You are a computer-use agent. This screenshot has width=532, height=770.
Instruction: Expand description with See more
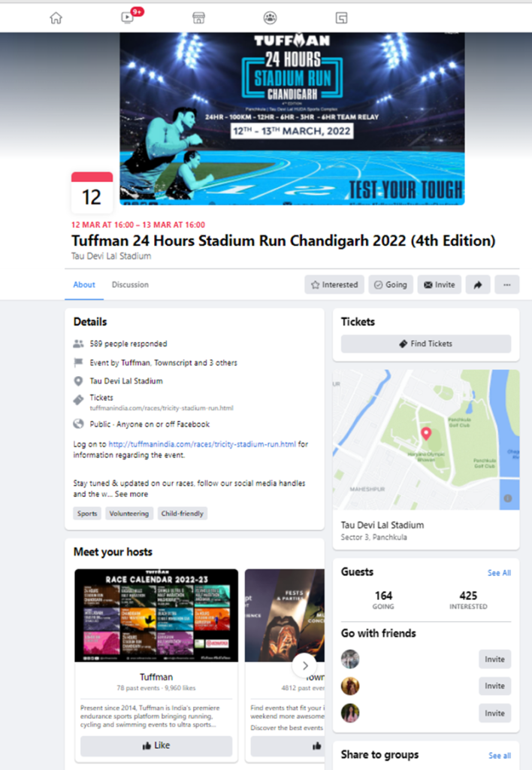(131, 494)
